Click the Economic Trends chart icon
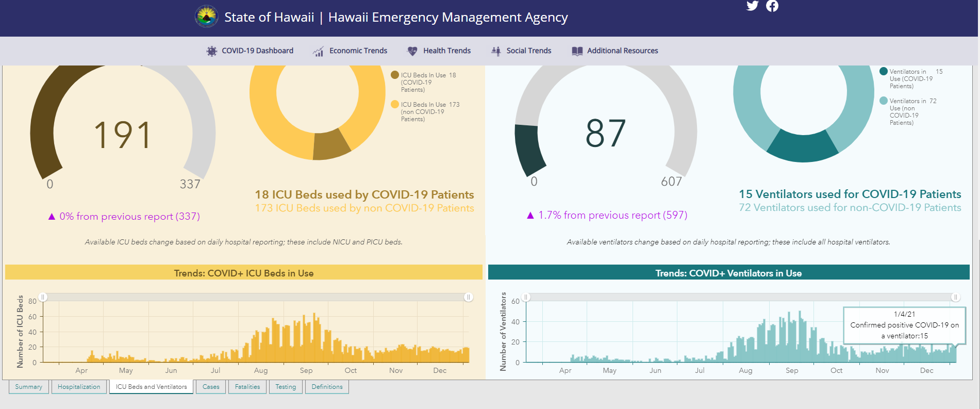Viewport: 980px width, 409px height. click(318, 51)
